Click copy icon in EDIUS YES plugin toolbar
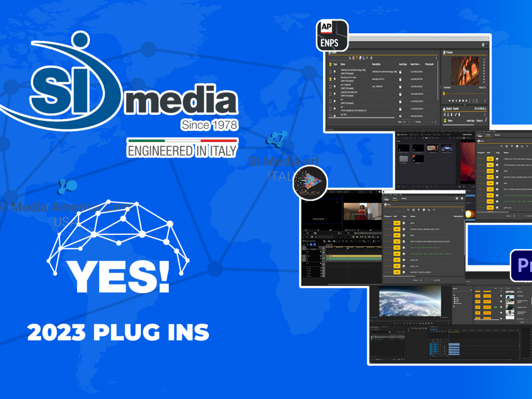The width and height of the screenshot is (532, 399). [x=424, y=210]
